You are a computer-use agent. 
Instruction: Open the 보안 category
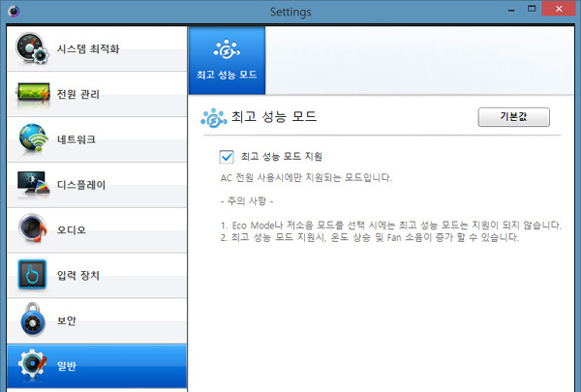[x=97, y=320]
